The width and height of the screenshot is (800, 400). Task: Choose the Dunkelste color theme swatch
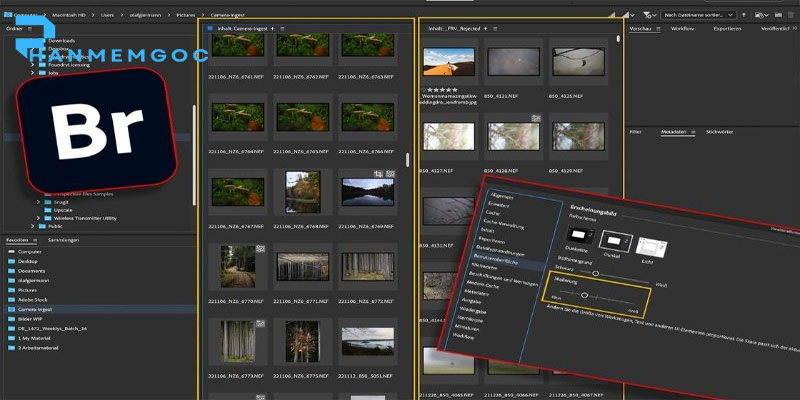[580, 235]
